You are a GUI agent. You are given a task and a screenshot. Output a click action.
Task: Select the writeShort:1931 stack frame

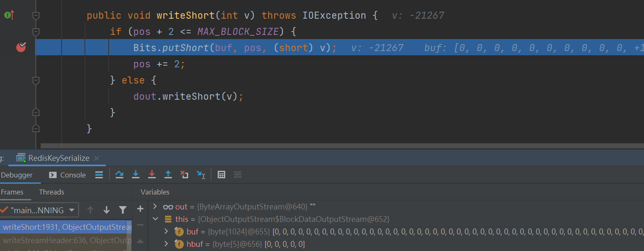(x=66, y=227)
